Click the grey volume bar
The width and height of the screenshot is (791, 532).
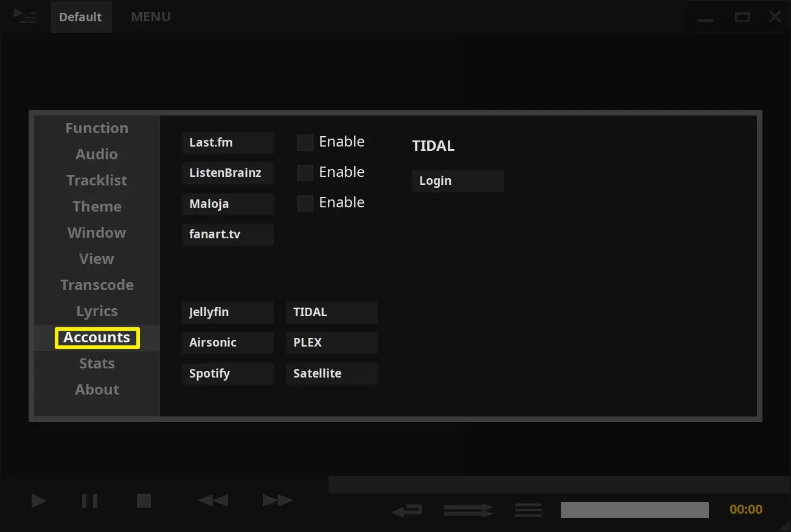(635, 510)
